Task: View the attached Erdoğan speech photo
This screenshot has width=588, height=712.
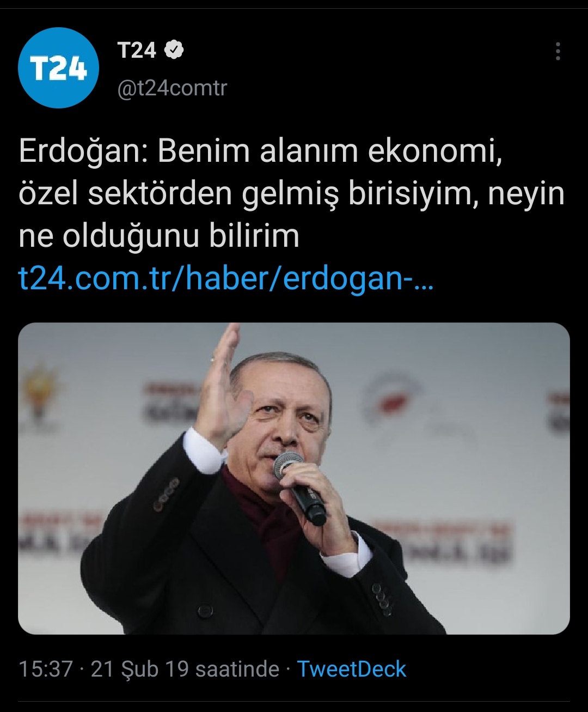Action: click(x=294, y=478)
